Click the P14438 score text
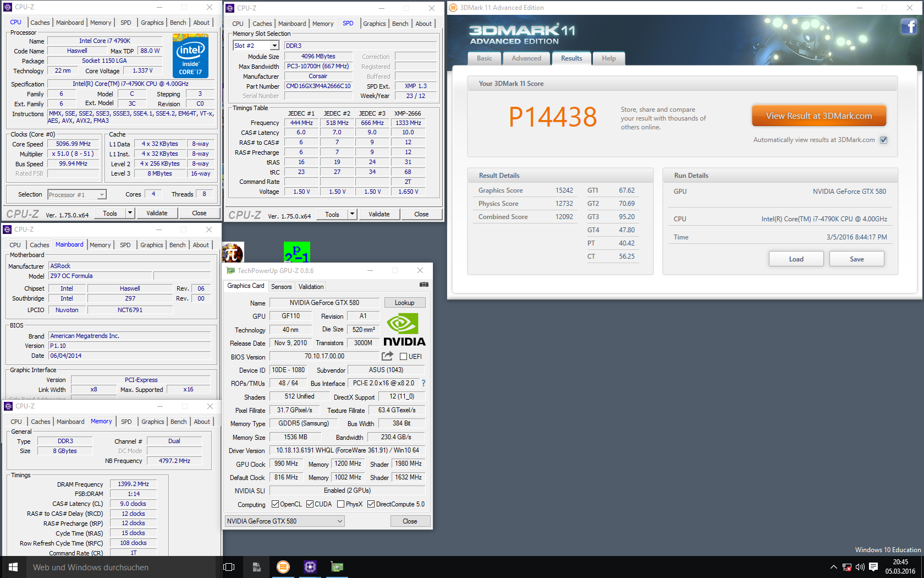This screenshot has width=924, height=578. 553,117
